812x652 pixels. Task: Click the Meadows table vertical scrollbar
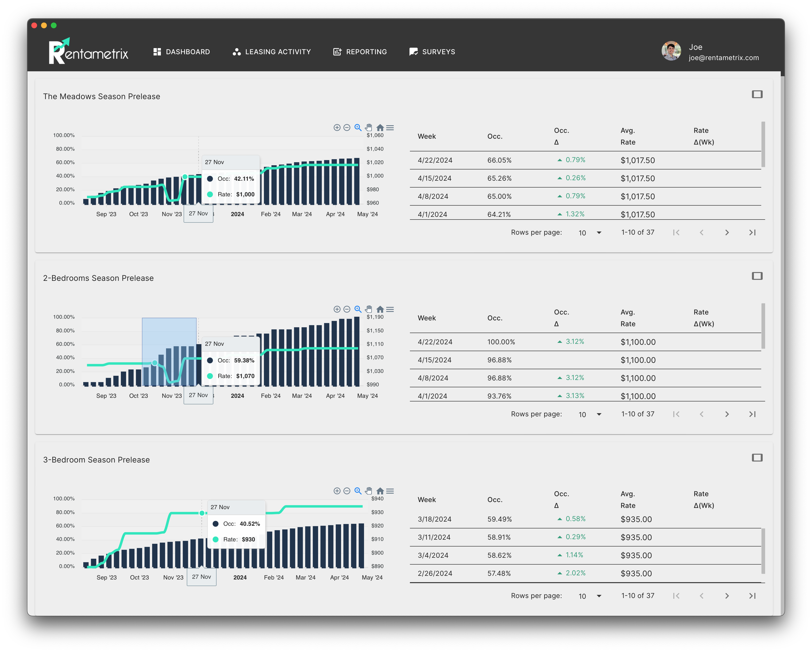(x=763, y=144)
